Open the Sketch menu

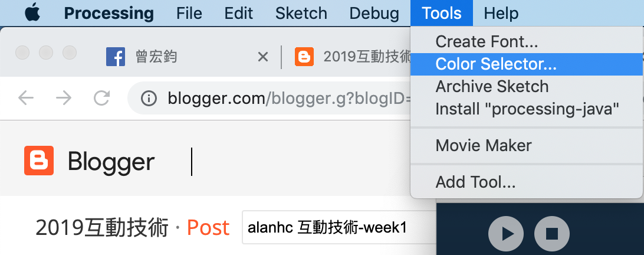click(301, 13)
